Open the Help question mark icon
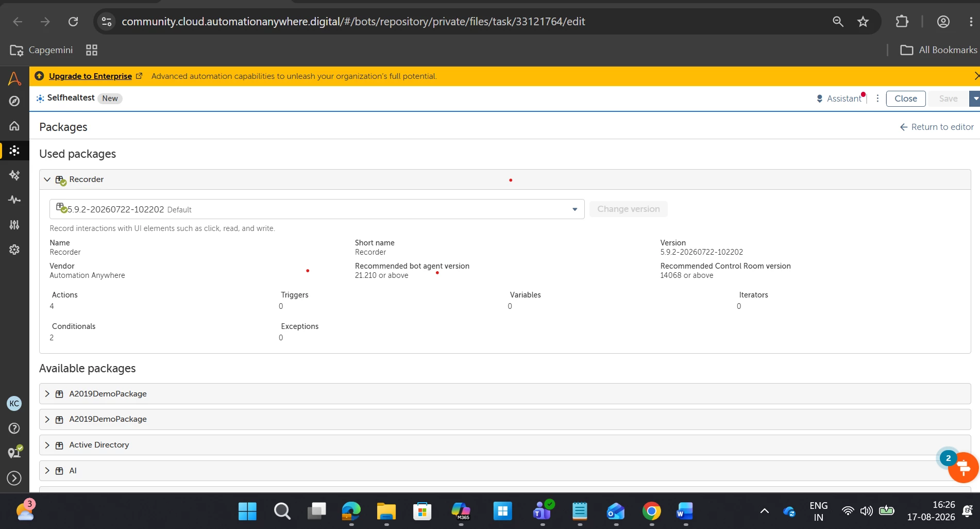The image size is (980, 529). click(14, 428)
